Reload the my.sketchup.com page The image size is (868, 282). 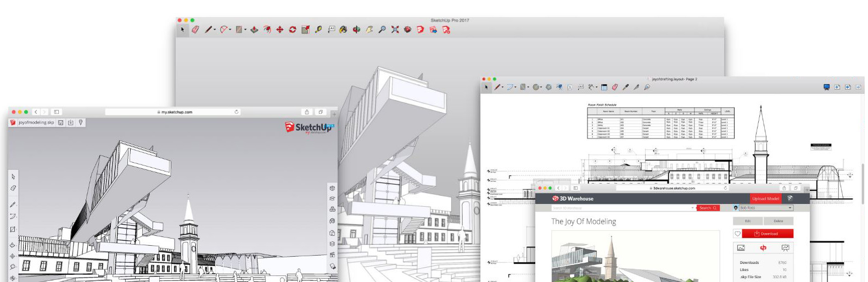[237, 112]
